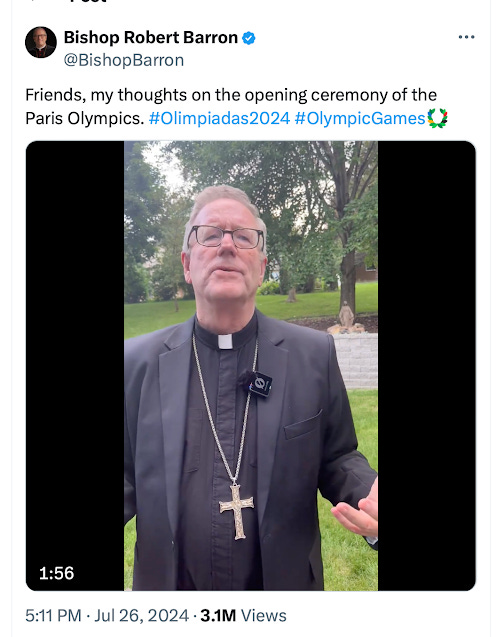Click the laurel wreath emoji after #OlympicGames
The width and height of the screenshot is (504, 637).
pos(437,118)
